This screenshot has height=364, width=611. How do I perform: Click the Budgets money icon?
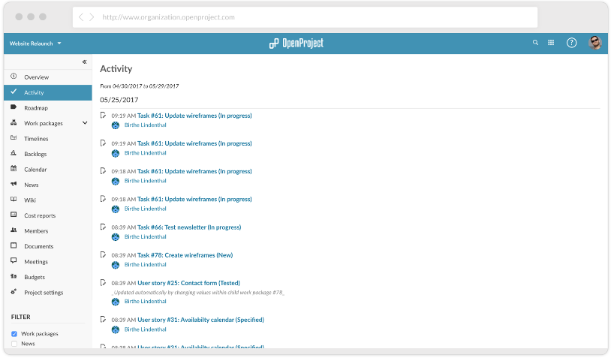coord(14,276)
